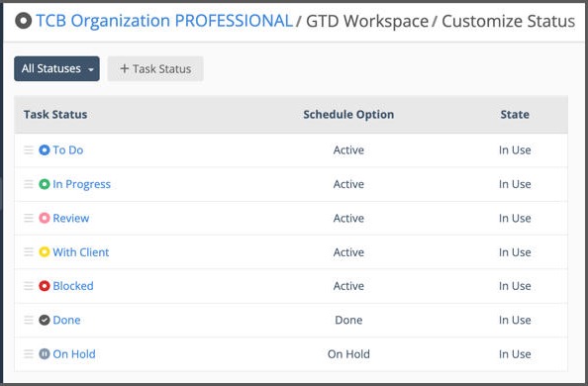This screenshot has height=386, width=588.
Task: Grab the drag handle for To Do row
Action: pos(29,150)
